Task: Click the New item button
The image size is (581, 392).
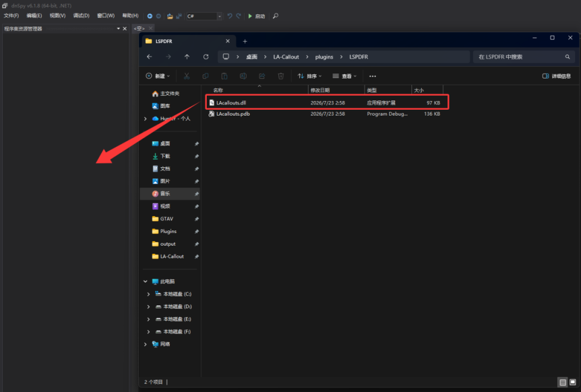Action: (x=158, y=76)
